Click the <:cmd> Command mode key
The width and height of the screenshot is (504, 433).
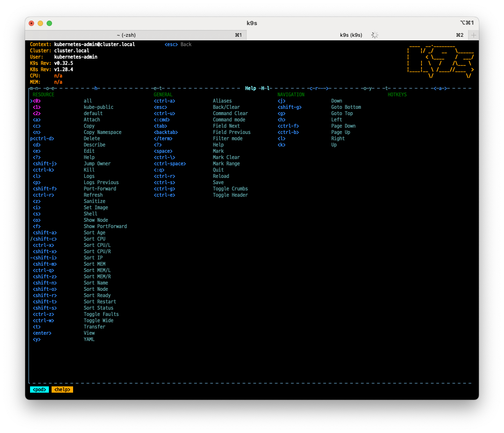point(162,120)
